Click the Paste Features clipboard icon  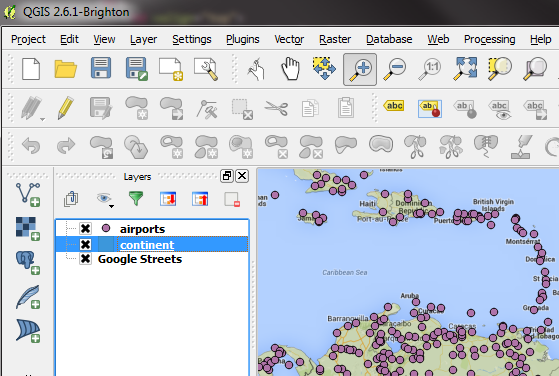(345, 107)
